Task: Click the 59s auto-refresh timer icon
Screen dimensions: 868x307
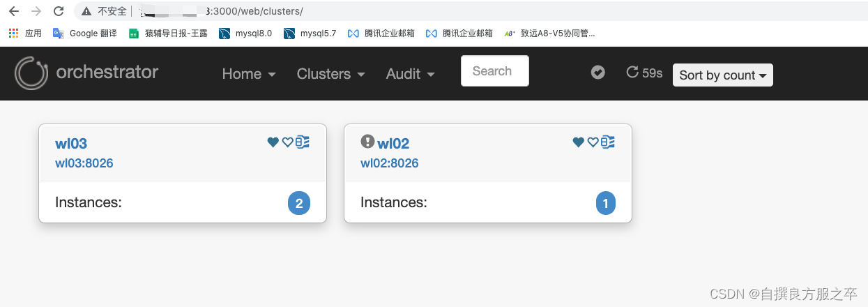Action: pyautogui.click(x=632, y=72)
